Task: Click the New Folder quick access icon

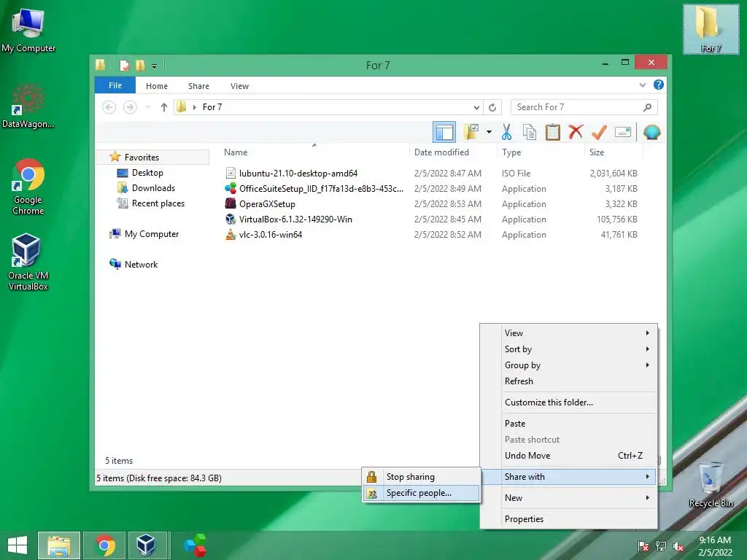Action: (140, 65)
